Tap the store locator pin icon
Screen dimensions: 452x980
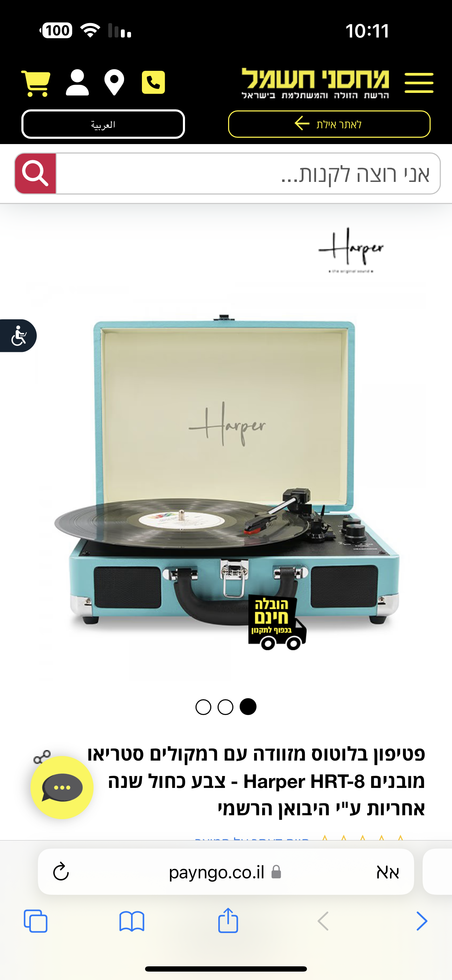point(115,83)
